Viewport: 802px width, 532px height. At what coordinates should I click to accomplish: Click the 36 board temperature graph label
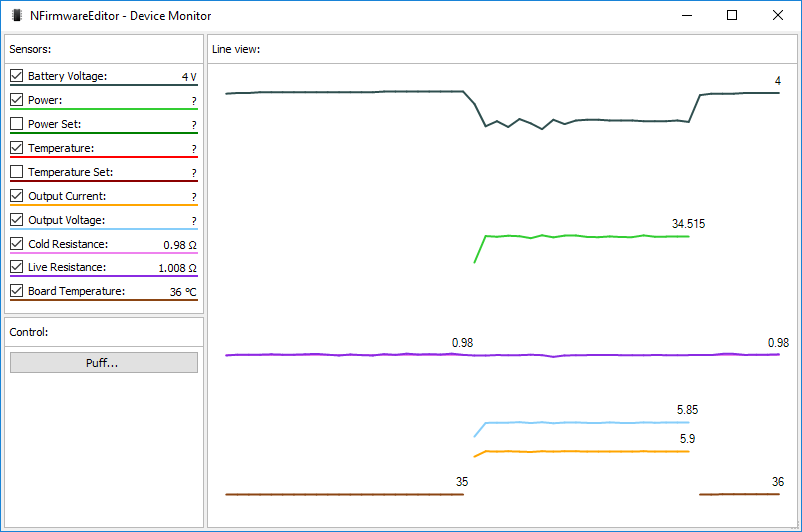tap(777, 482)
